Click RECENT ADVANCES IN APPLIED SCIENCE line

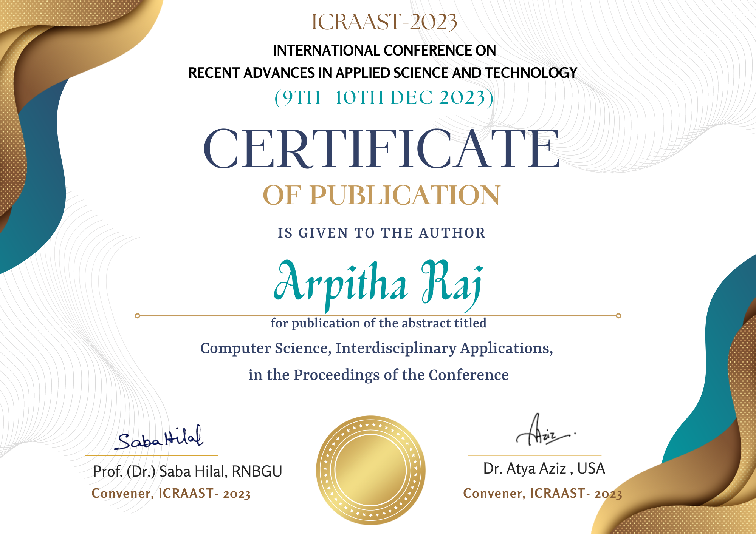coord(383,73)
